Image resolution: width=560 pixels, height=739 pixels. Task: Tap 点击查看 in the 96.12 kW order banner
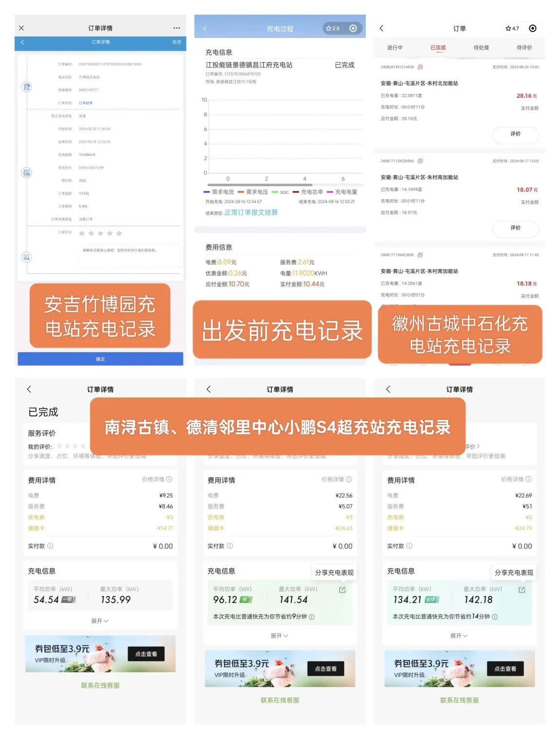pyautogui.click(x=326, y=669)
